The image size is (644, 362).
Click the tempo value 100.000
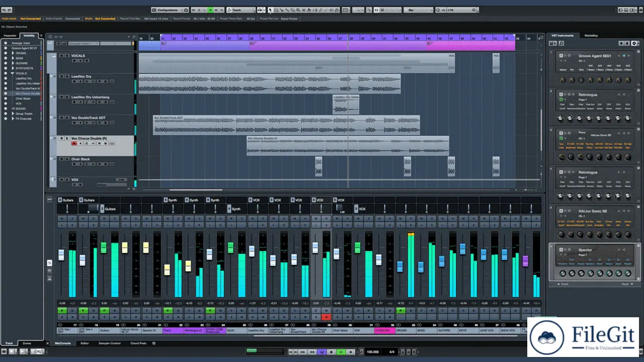(x=373, y=352)
